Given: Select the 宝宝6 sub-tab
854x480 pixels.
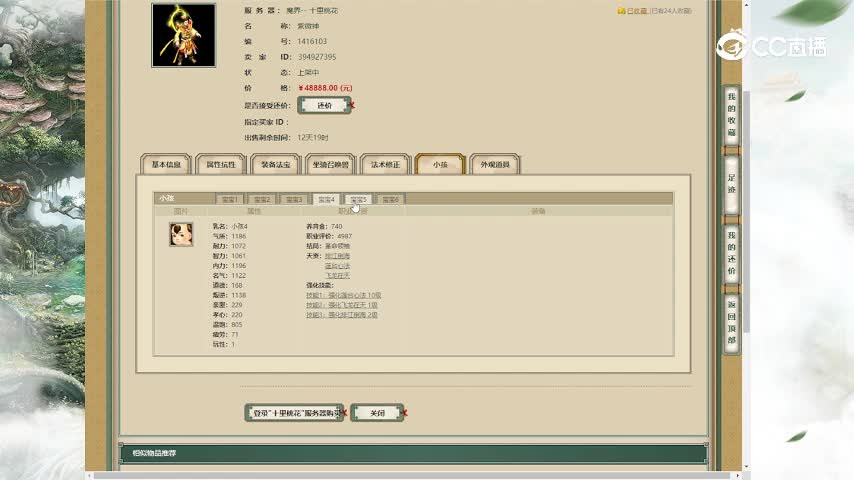Looking at the screenshot, I should pos(391,199).
